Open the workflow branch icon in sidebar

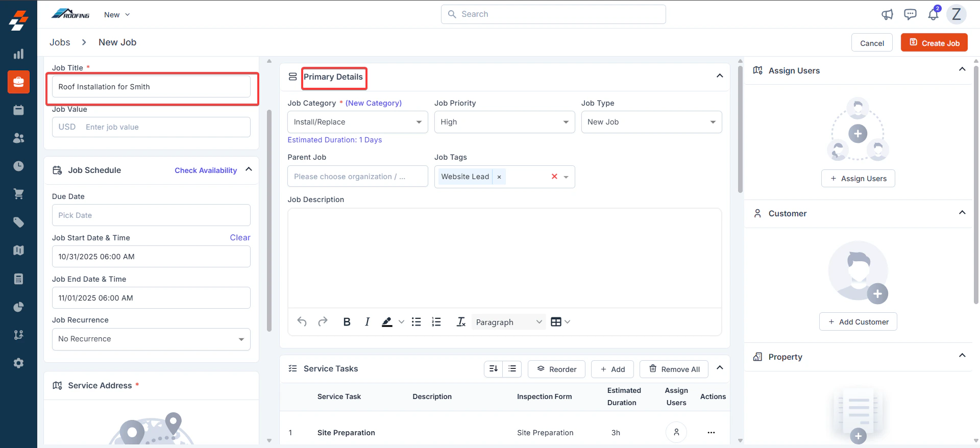(x=18, y=335)
